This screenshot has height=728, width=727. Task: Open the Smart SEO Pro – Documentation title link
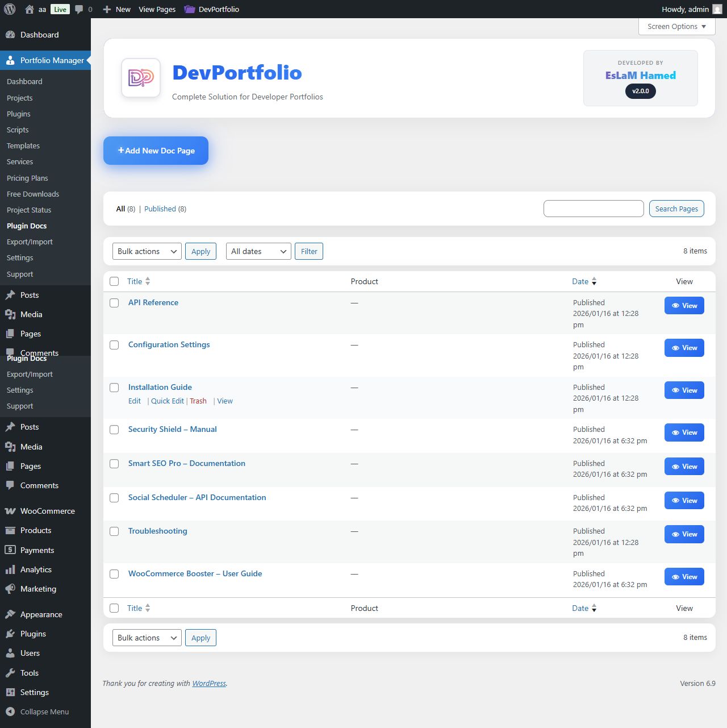(x=187, y=463)
